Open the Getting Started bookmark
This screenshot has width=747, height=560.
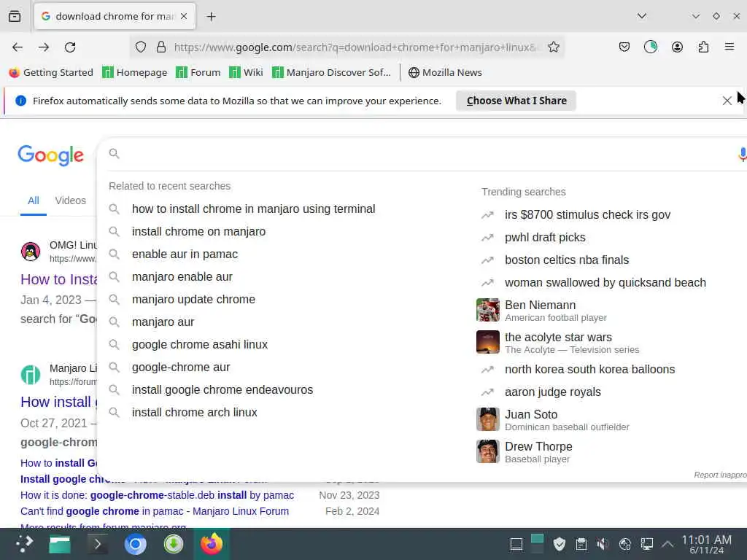[51, 72]
